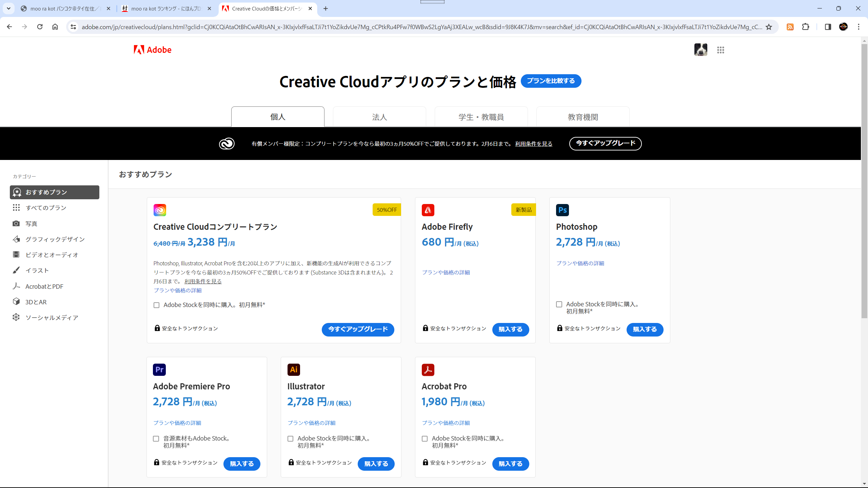Open プランや価格の詳細 link on Photoshop card
This screenshot has height=488, width=868.
tap(580, 263)
